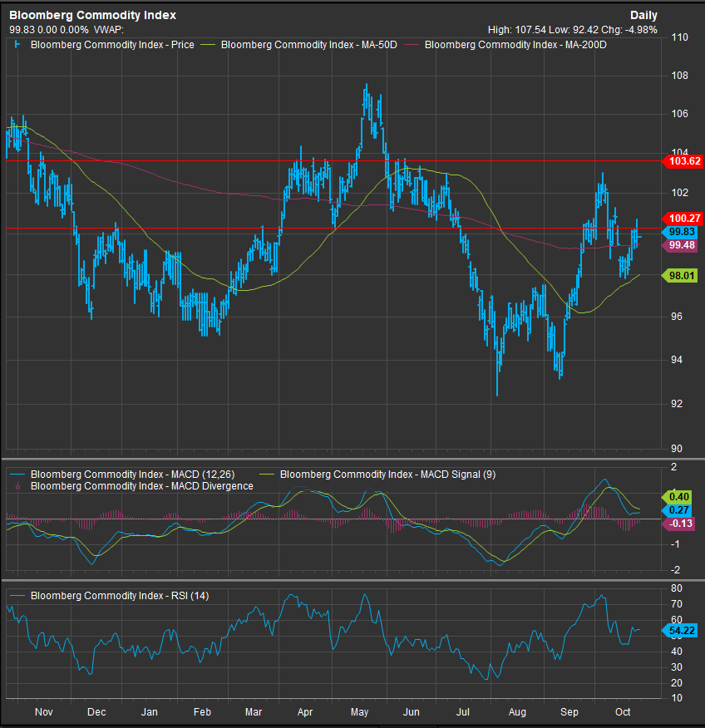The width and height of the screenshot is (705, 728).
Task: Click the 106 price axis label
Action: click(x=680, y=114)
